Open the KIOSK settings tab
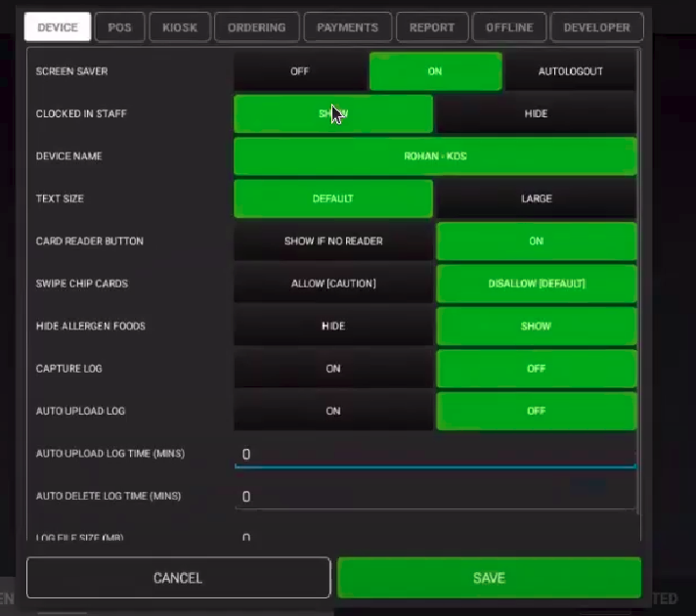Screen dimensions: 696x616 179,27
